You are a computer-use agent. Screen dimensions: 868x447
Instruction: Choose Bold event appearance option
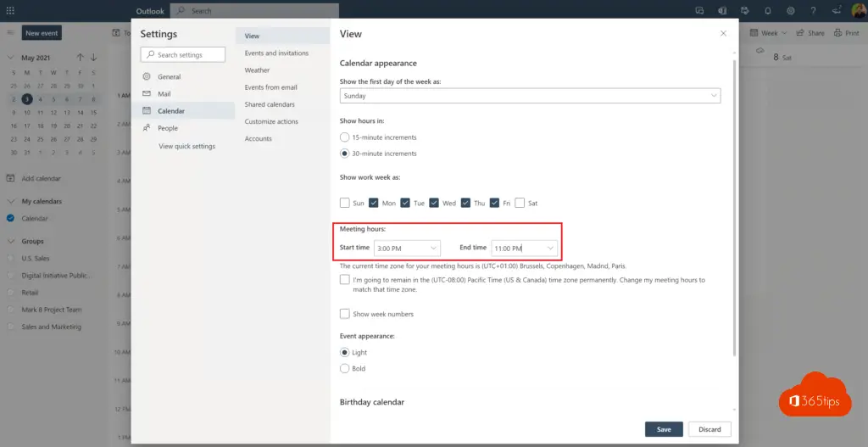coord(344,368)
